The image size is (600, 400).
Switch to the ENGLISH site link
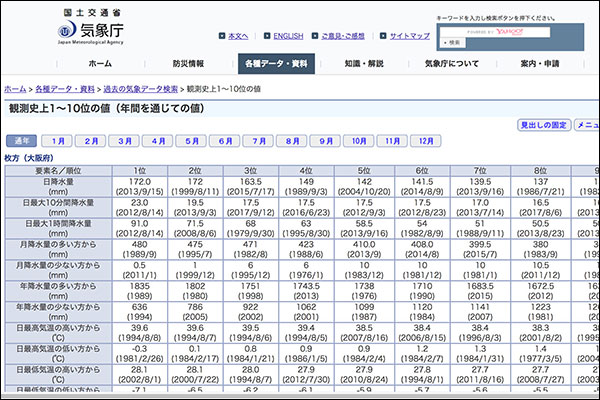point(288,36)
